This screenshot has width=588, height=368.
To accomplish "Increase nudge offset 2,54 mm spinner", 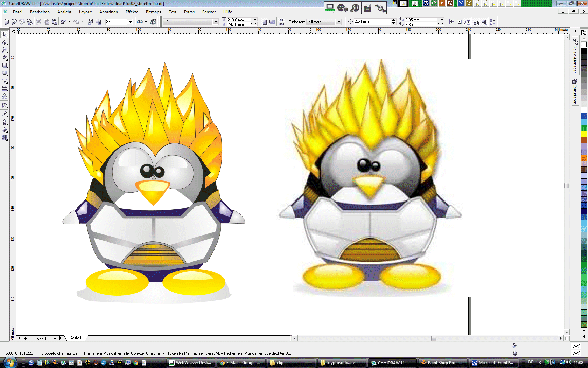I will pyautogui.click(x=393, y=20).
